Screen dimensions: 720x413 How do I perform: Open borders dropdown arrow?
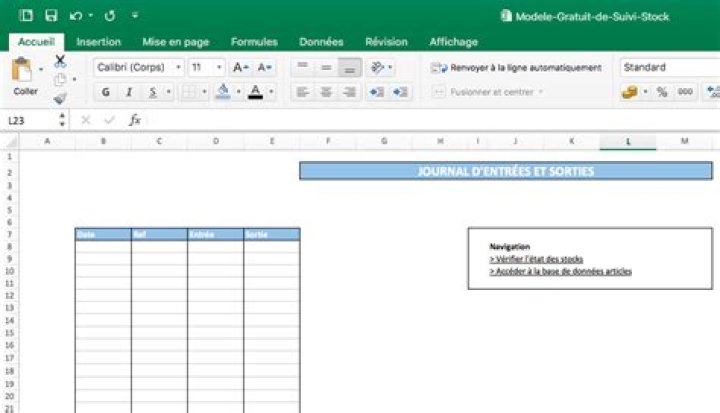coord(204,92)
